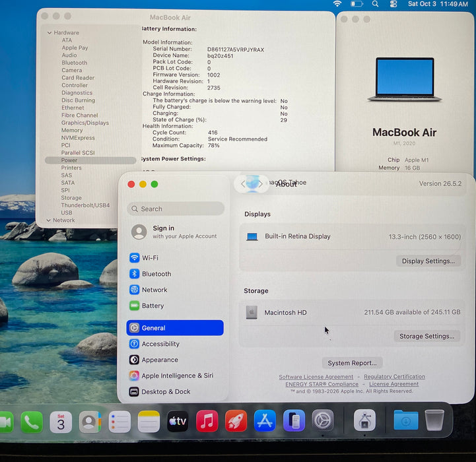Click the date and time in menu bar
Viewport: 476px width, 462px height.
coord(438,4)
